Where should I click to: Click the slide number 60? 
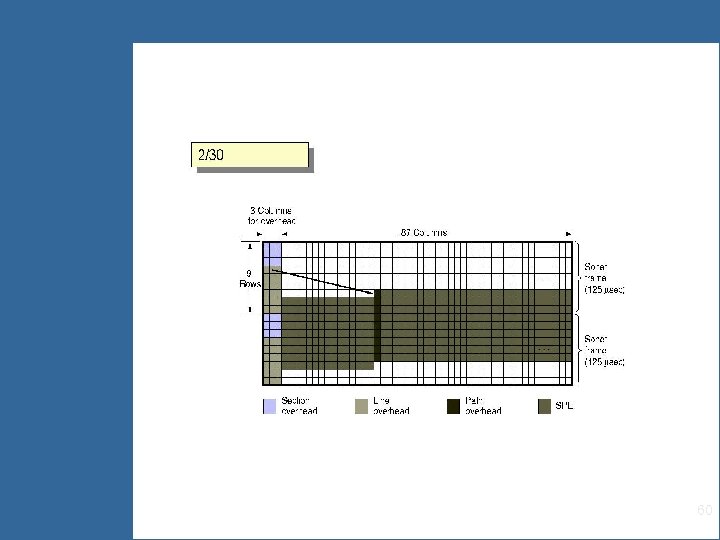point(704,510)
